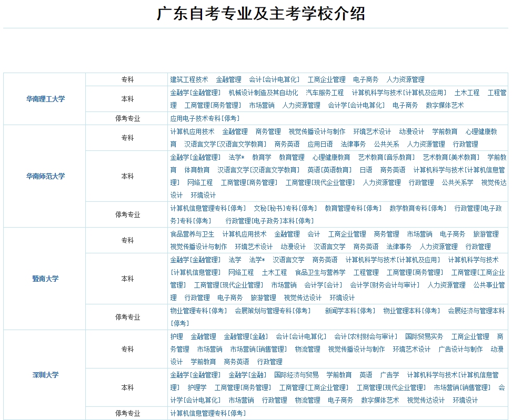Open 机械设计制造及其自动化 major
The height and width of the screenshot is (420, 512).
263,93
